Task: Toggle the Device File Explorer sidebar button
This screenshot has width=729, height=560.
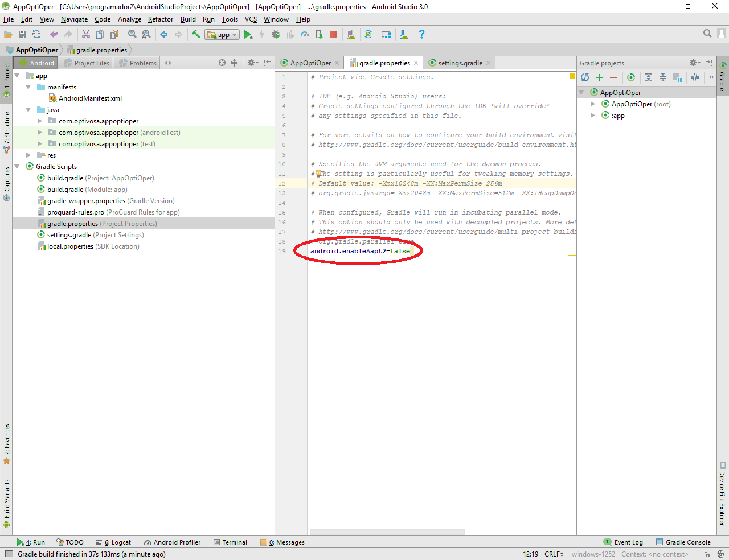Action: [x=722, y=493]
